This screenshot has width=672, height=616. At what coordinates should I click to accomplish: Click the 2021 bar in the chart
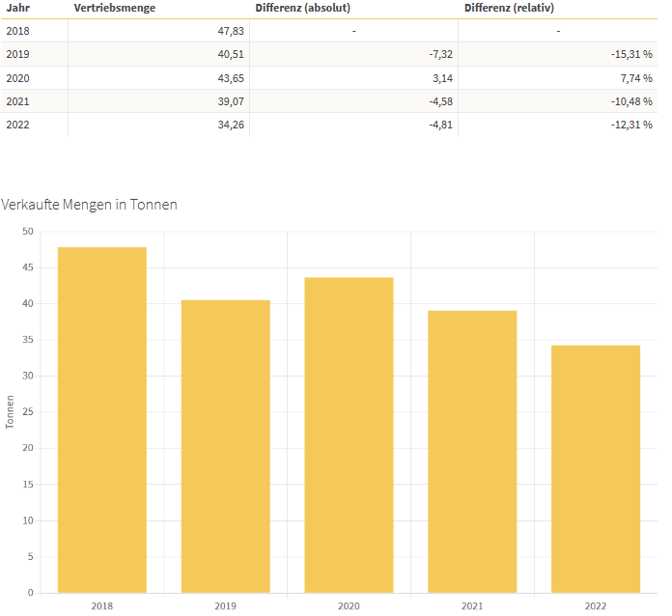[472, 452]
